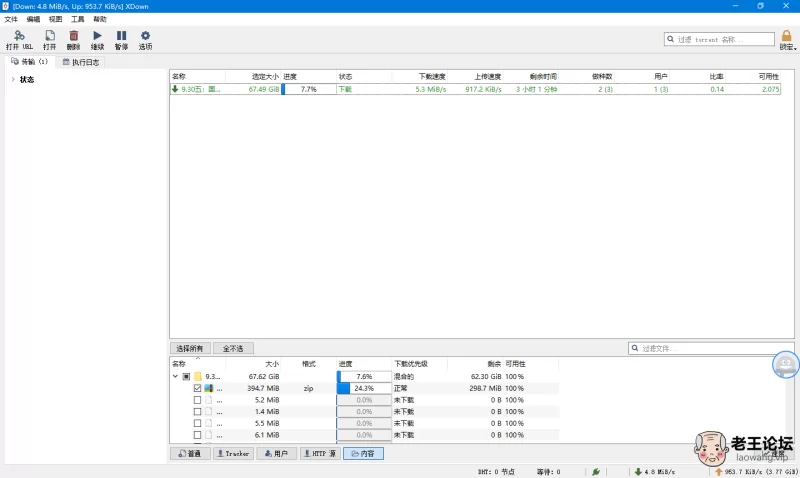The height and width of the screenshot is (478, 800).
Task: Click the floating robot assistant icon
Action: (x=786, y=364)
